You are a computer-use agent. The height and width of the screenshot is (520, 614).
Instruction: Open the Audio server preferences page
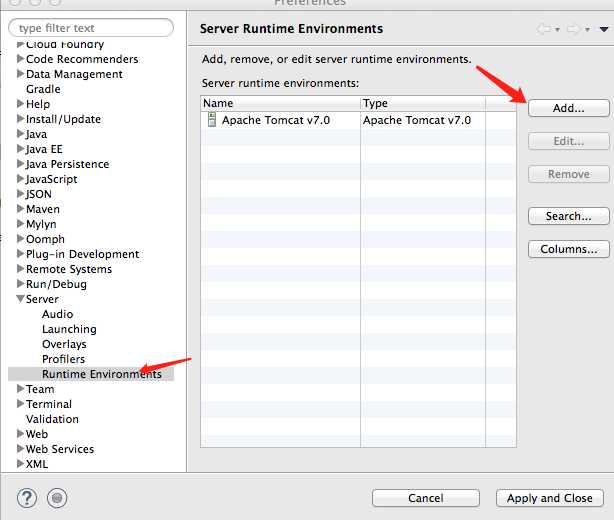(57, 314)
